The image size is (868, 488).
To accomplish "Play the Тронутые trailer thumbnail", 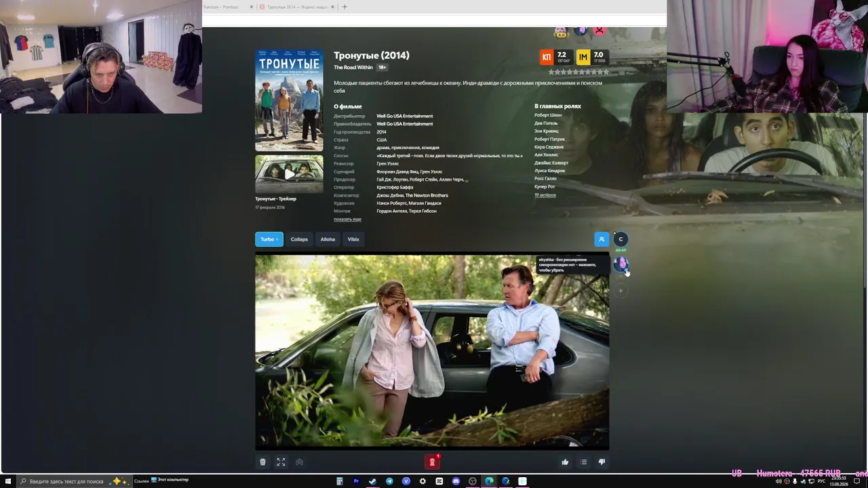I will tap(290, 174).
